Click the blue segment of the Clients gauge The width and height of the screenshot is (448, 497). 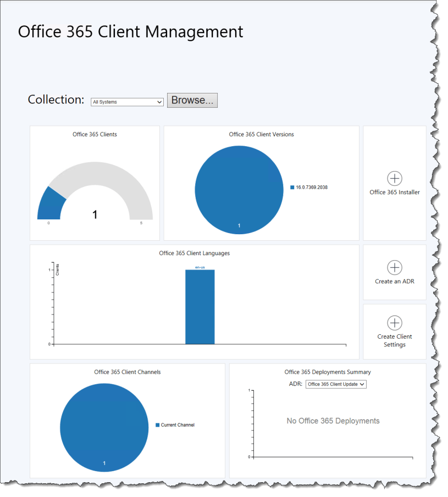pos(50,204)
